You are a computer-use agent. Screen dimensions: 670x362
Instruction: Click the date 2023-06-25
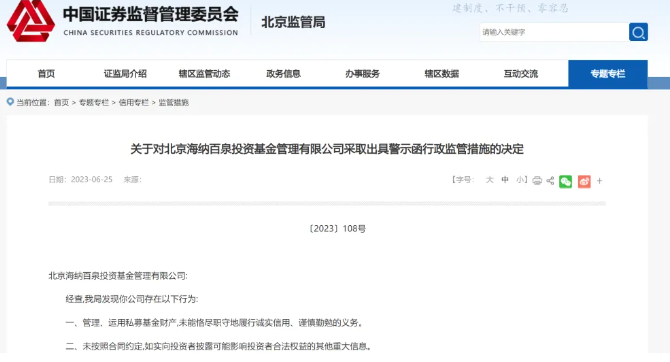click(x=91, y=180)
